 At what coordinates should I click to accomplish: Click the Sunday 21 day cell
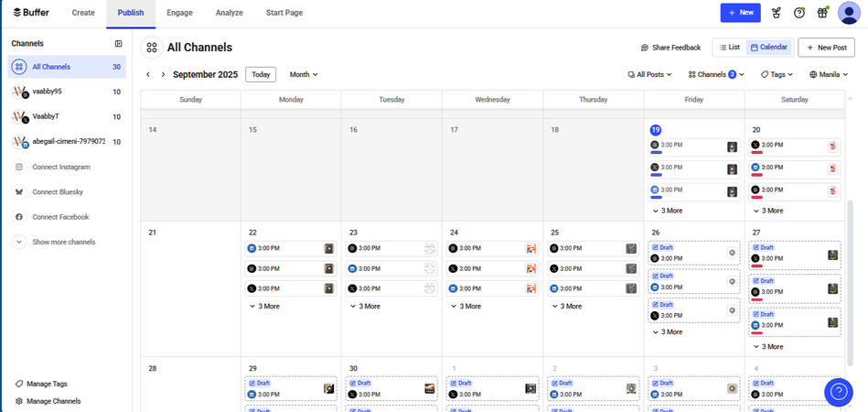pyautogui.click(x=190, y=288)
